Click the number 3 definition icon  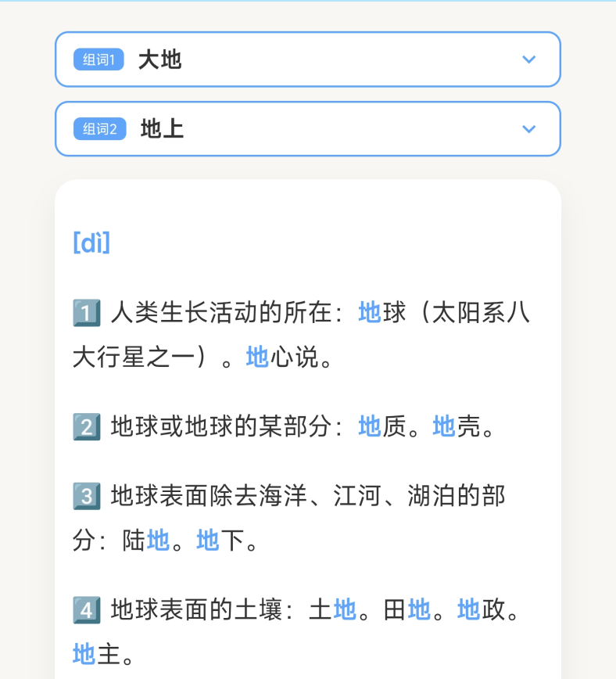[x=87, y=496]
